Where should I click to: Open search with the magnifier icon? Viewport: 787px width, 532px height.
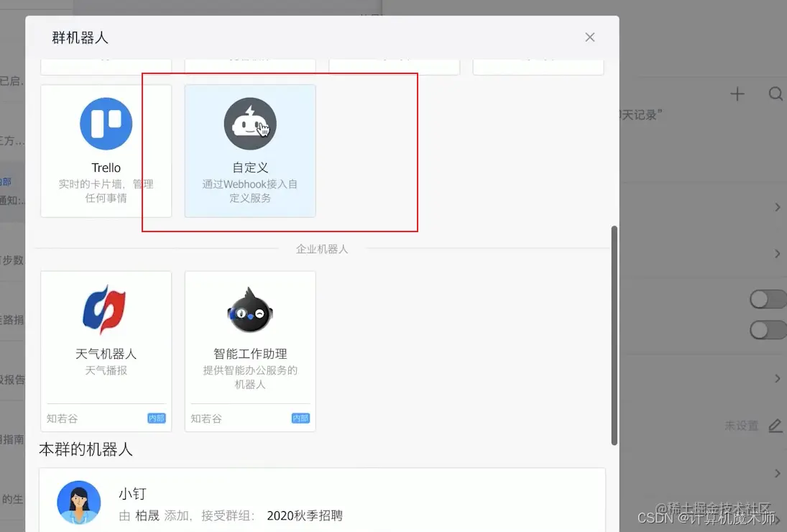(775, 93)
